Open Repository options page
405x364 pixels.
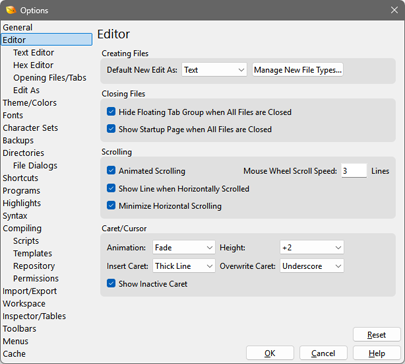pyautogui.click(x=34, y=266)
